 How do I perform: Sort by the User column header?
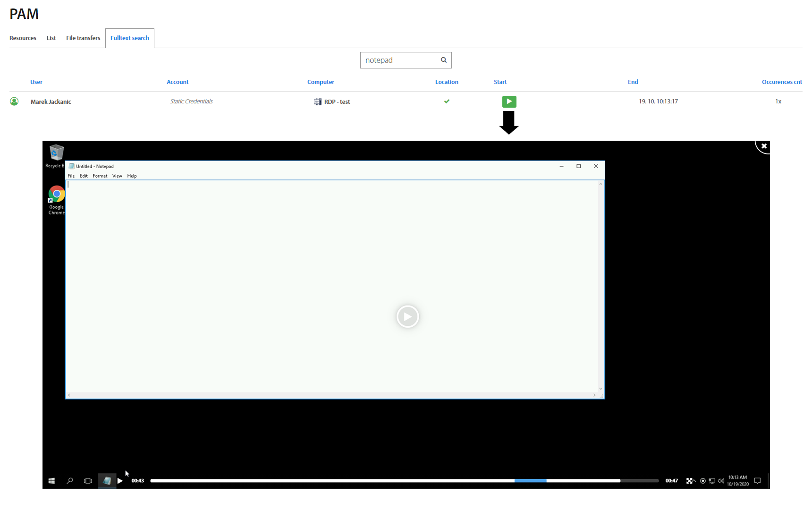36,82
